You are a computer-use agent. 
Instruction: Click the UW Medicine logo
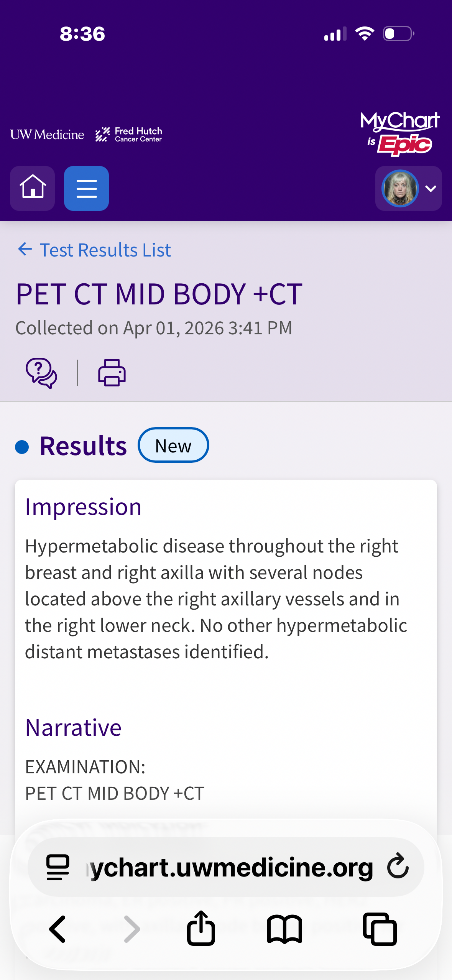pyautogui.click(x=47, y=135)
